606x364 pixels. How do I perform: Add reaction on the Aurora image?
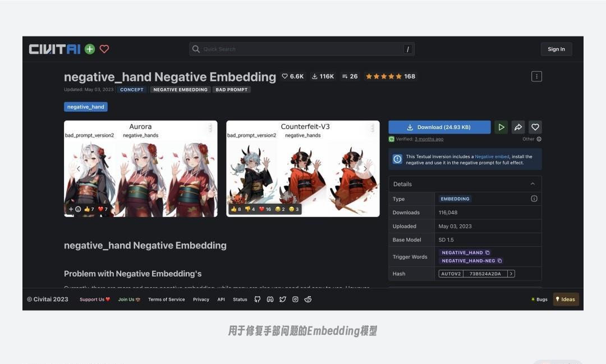point(75,209)
